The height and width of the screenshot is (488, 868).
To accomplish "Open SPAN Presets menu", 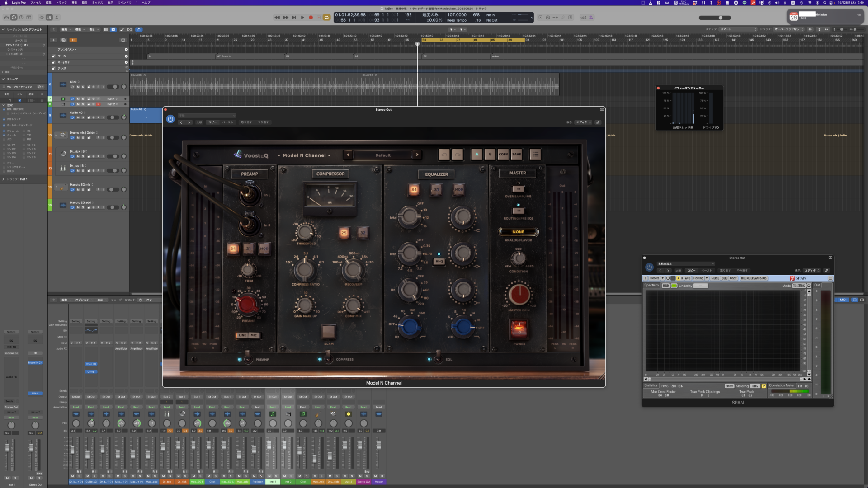I will (x=654, y=278).
